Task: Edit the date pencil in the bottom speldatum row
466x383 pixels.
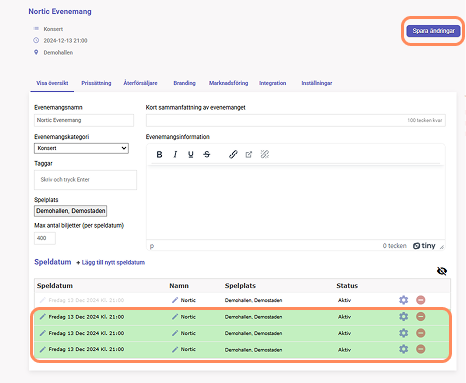Action: point(42,349)
